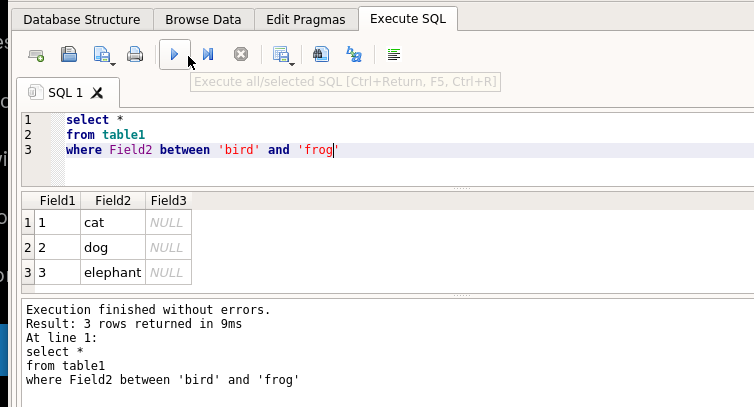Click the Field2 column header

[x=113, y=201]
